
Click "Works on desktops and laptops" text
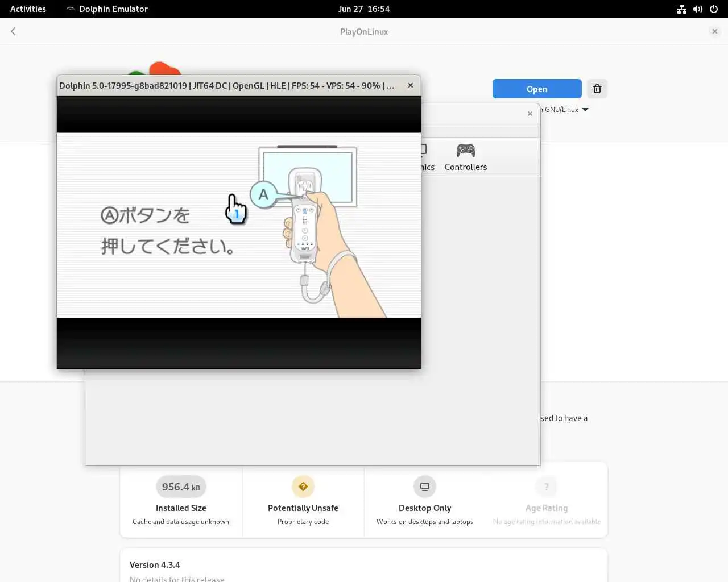(425, 522)
